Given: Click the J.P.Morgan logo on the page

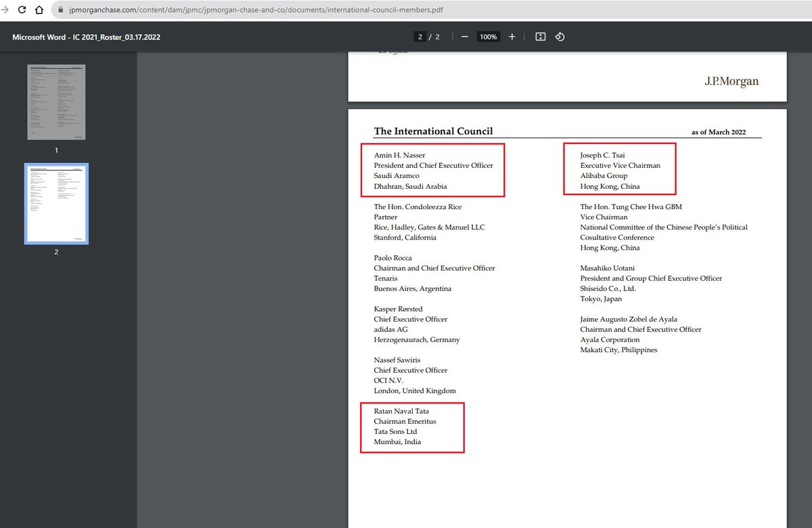Looking at the screenshot, I should click(x=731, y=81).
